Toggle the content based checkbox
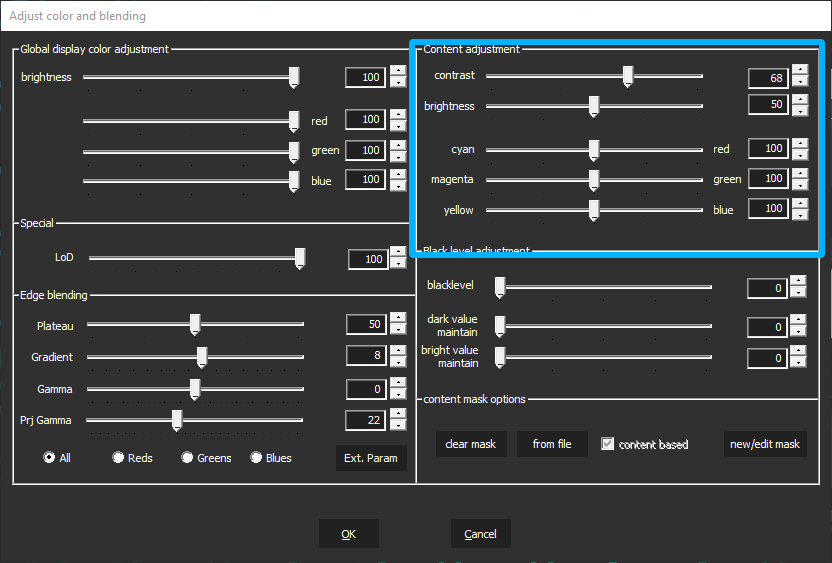 click(x=607, y=444)
